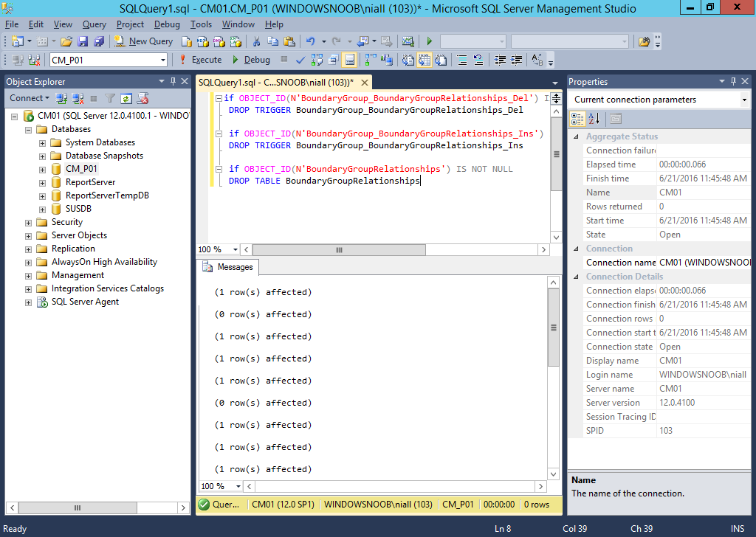Screen dimensions: 756x537
Task: Open the query editor 100 % zoom dropdown
Action: 236,249
